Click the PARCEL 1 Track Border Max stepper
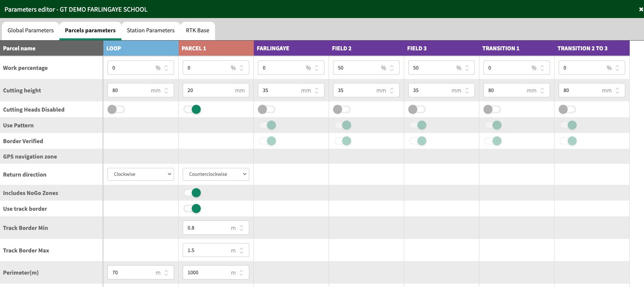Screen dimensions: 644x287 click(241, 251)
